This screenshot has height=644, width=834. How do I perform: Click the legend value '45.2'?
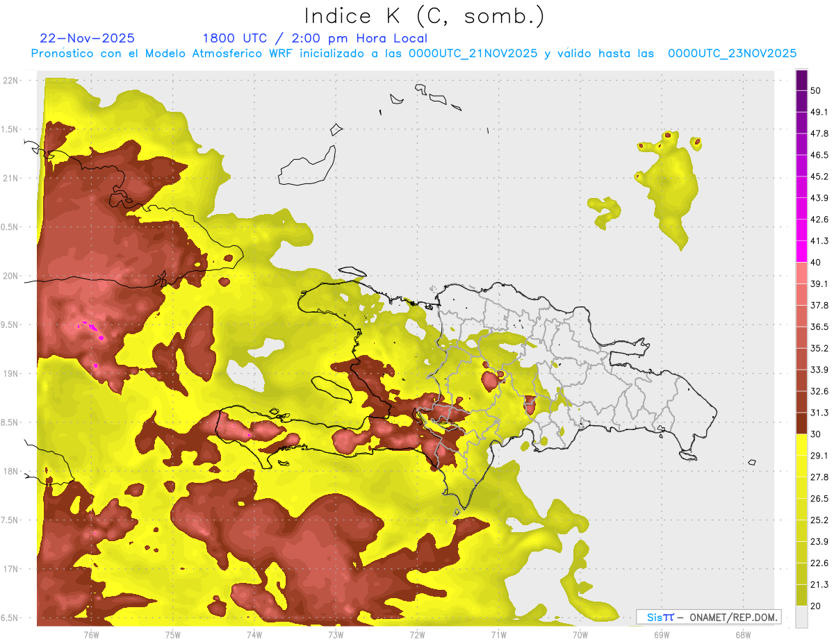(x=819, y=176)
